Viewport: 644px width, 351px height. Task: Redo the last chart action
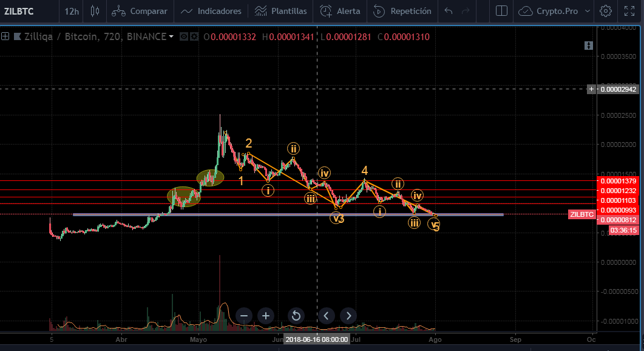pyautogui.click(x=466, y=11)
